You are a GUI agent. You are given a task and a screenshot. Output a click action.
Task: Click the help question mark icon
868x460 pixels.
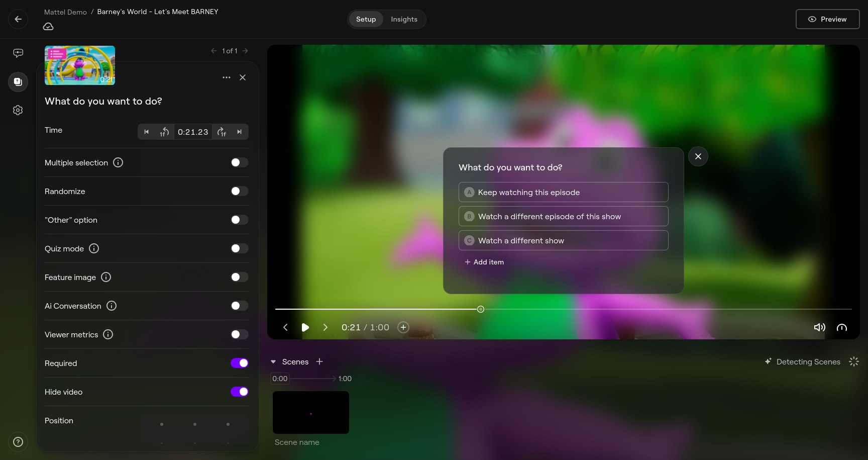tap(18, 442)
